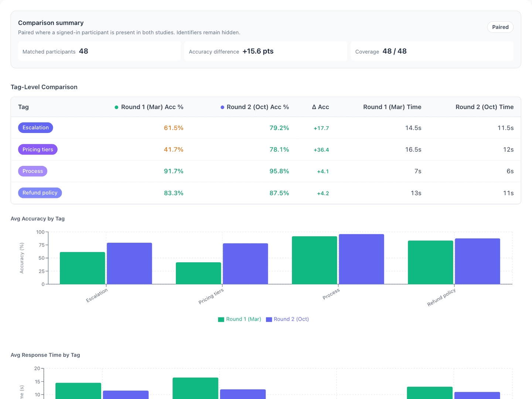Click the Avg Accuracy by Tag chart title

tap(38, 219)
